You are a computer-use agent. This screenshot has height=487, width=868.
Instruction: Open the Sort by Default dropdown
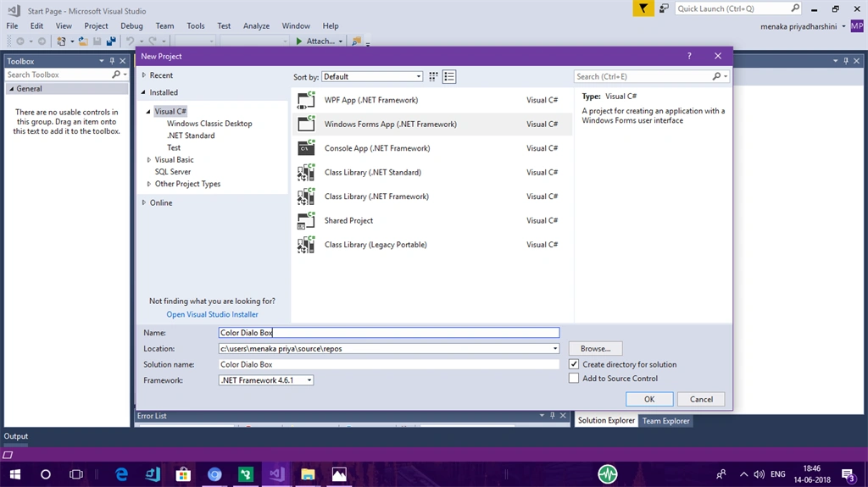(x=372, y=76)
